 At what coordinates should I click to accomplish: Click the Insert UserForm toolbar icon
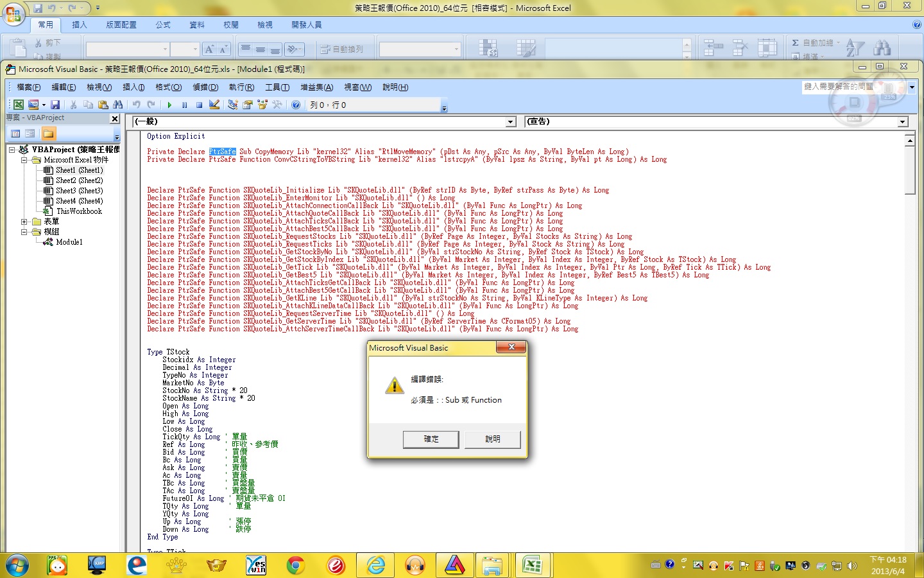(33, 105)
